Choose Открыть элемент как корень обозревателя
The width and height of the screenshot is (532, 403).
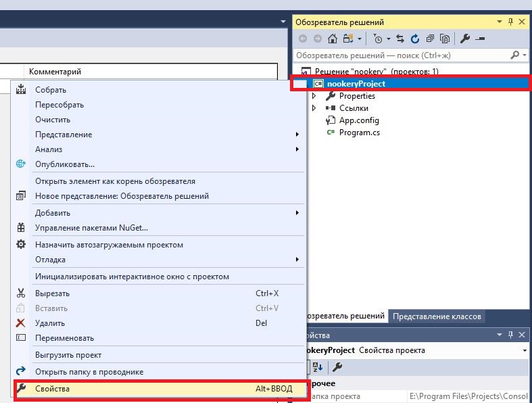pyautogui.click(x=159, y=181)
